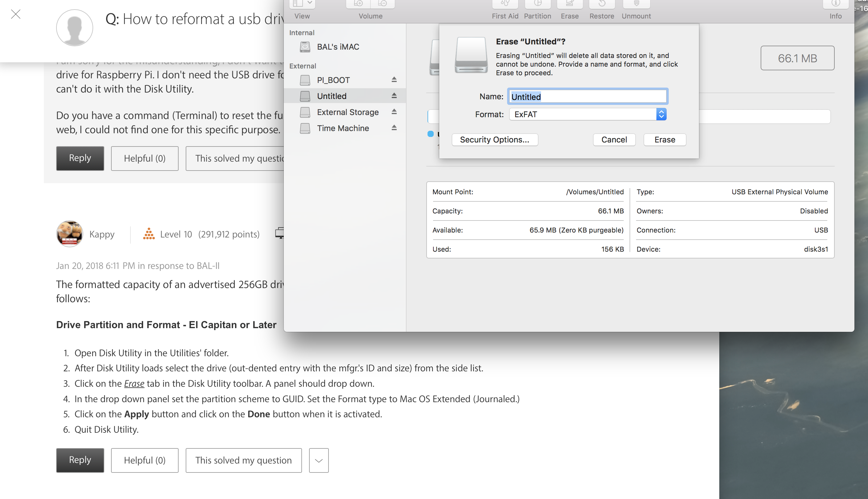Confirm with the Erase button
The image size is (868, 499).
pos(664,139)
